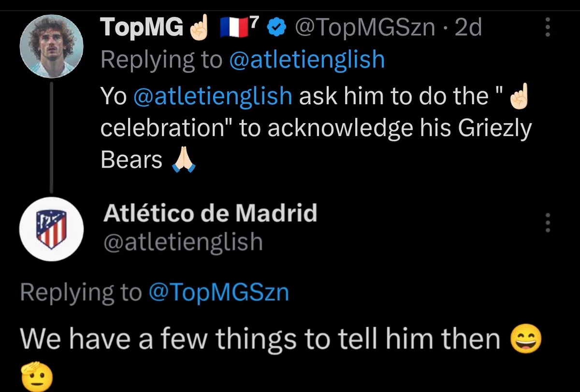Click the pointing finger emoji before celebration

coord(520,96)
